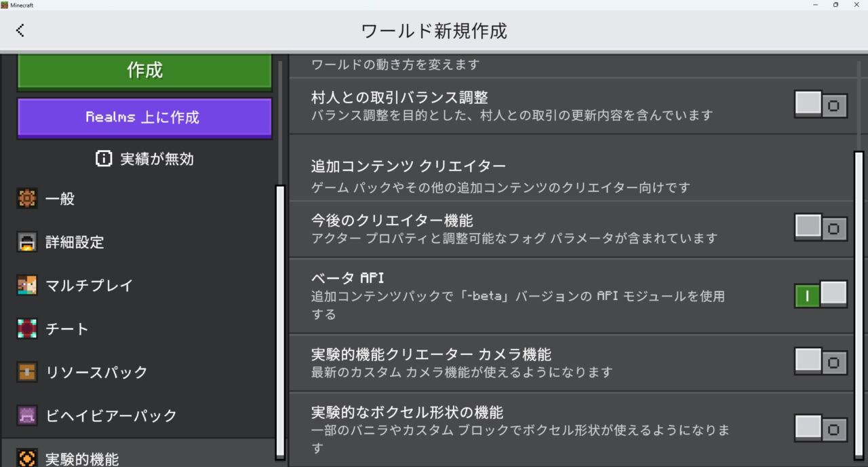This screenshot has height=467, width=868.
Task: Enable 今後のクリエイター機能 toggle
Action: [x=821, y=228]
